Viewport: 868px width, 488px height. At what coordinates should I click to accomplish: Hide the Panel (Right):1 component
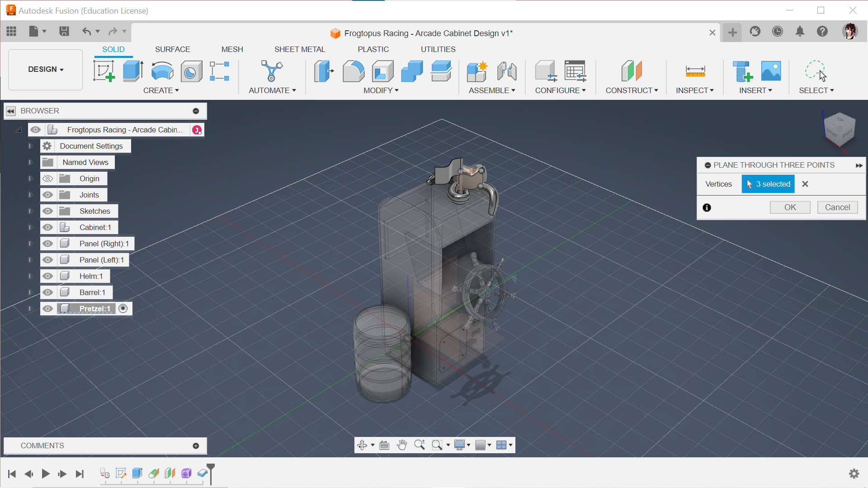tap(47, 244)
